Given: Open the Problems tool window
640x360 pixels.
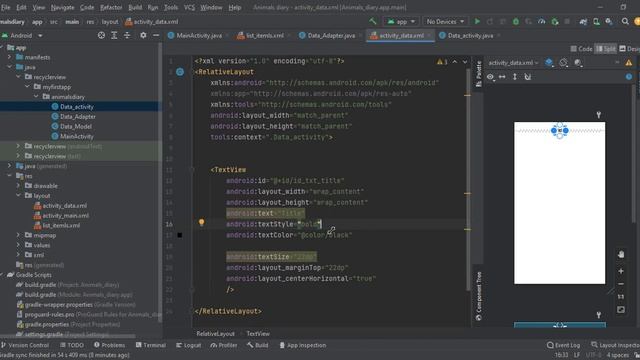Looking at the screenshot, I should [109, 345].
